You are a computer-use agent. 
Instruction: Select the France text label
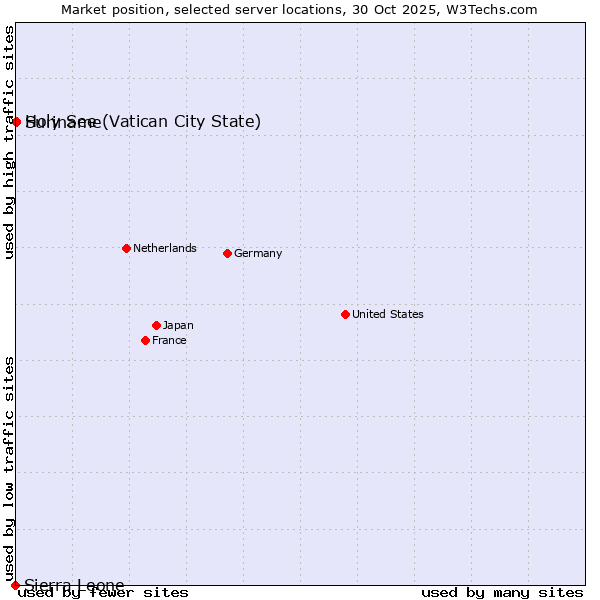click(x=169, y=340)
